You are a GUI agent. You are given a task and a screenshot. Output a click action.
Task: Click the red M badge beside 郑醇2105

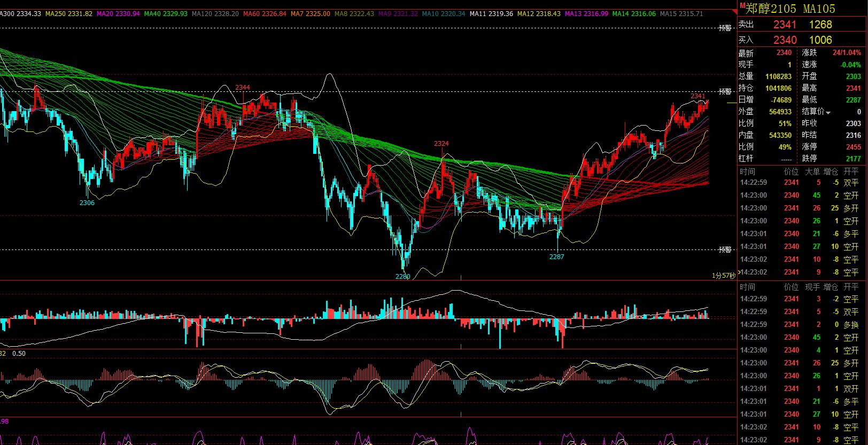click(x=742, y=5)
